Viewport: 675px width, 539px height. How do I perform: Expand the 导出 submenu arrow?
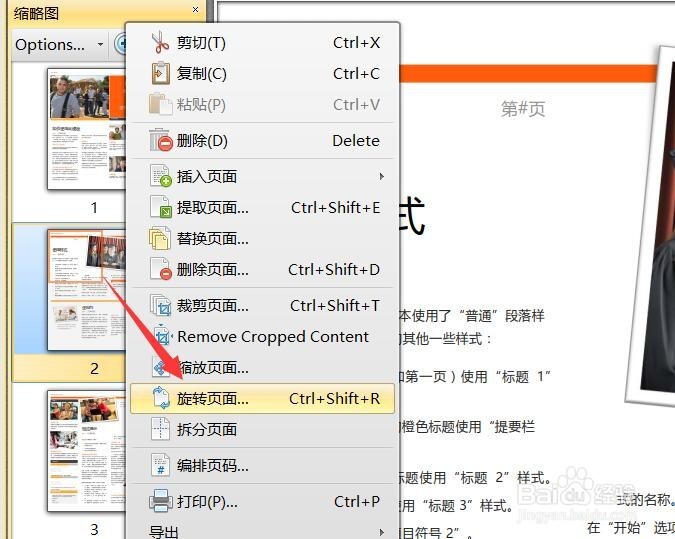click(x=381, y=532)
